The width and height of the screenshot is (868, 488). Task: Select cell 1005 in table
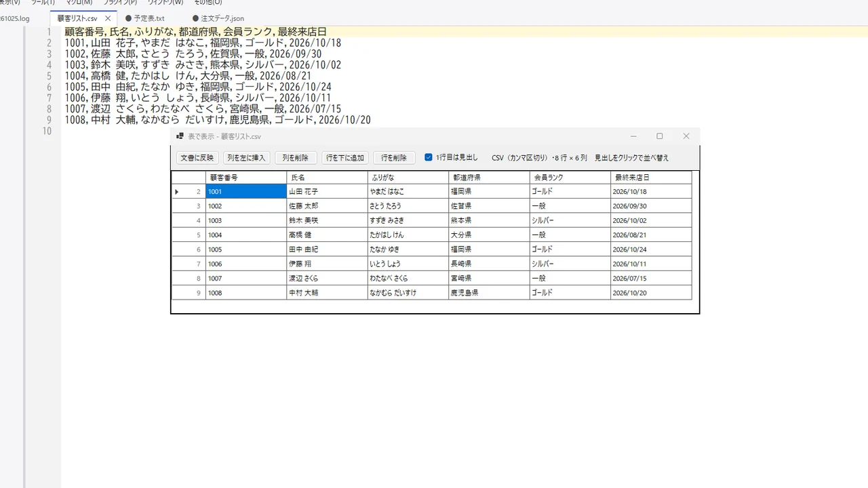point(246,249)
